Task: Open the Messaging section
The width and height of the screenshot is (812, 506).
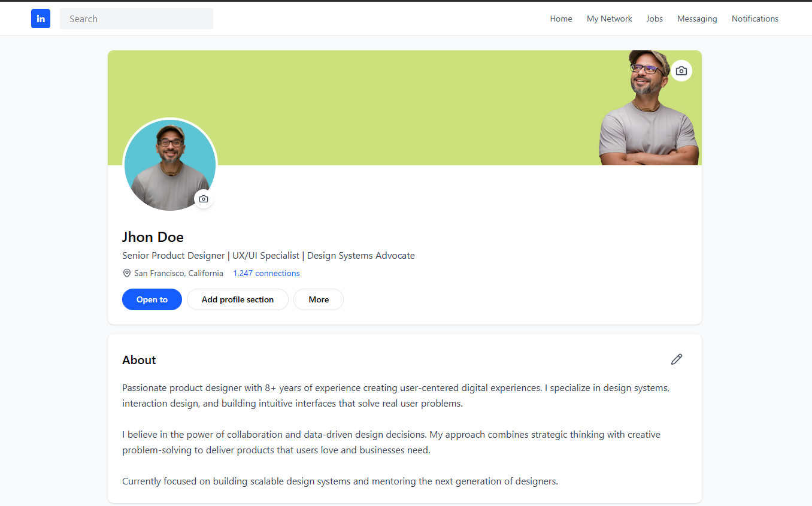Action: (697, 19)
